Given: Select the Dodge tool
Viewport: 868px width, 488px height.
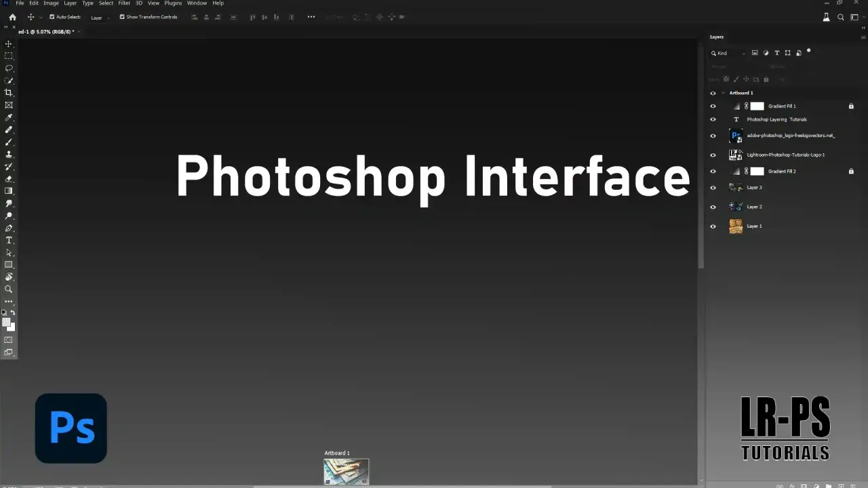Looking at the screenshot, I should point(9,216).
